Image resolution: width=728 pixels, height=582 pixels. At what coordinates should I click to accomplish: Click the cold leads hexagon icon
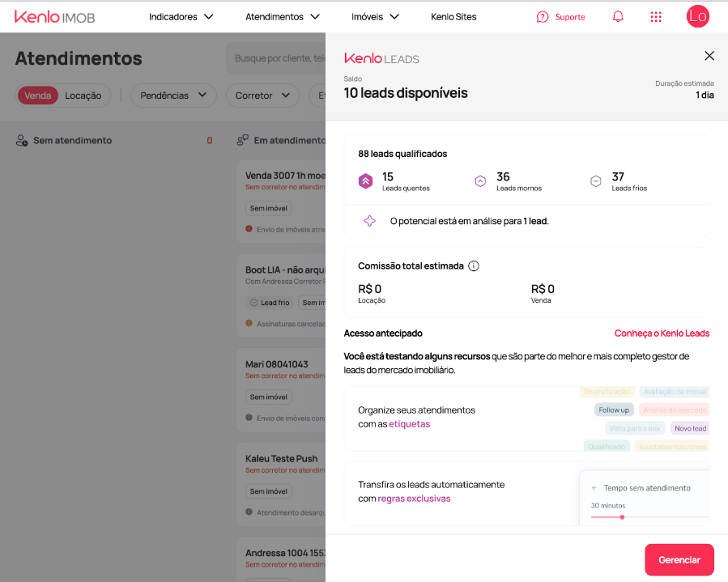point(596,181)
